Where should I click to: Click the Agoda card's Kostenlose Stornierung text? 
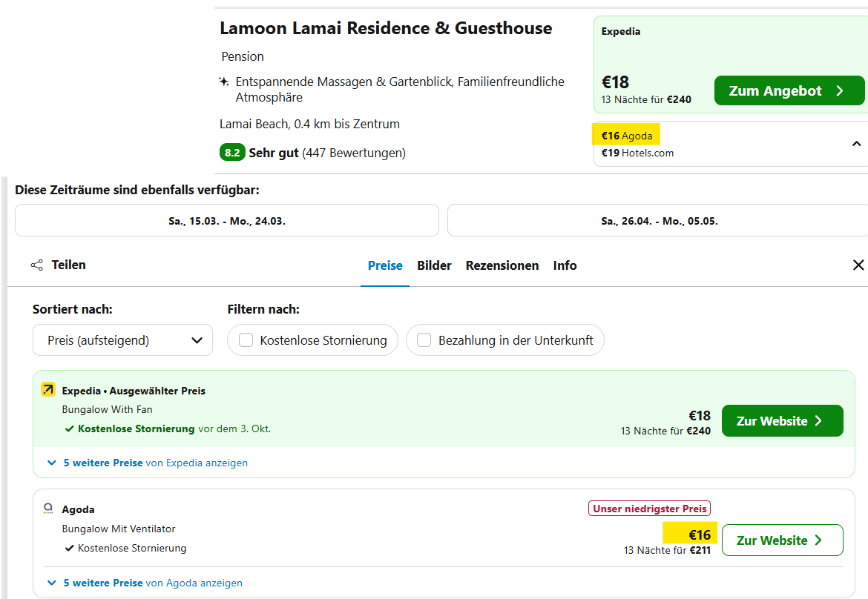pos(132,548)
